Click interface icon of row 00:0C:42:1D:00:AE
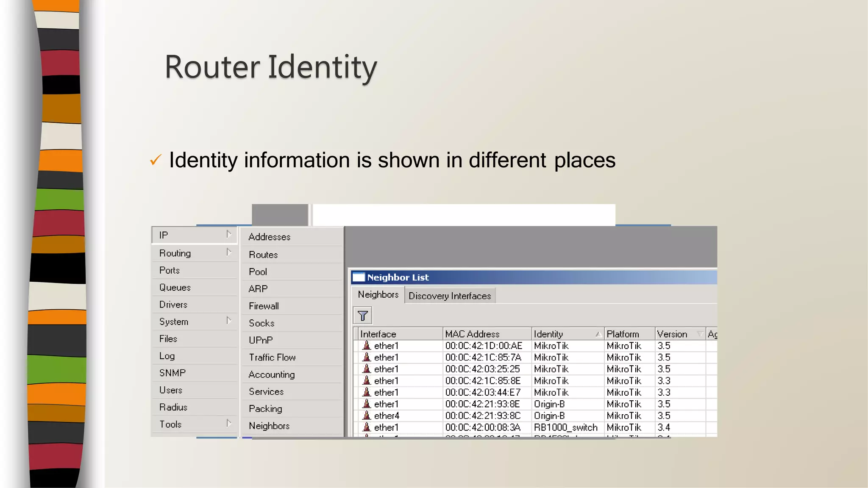Image resolution: width=868 pixels, height=488 pixels. (367, 346)
